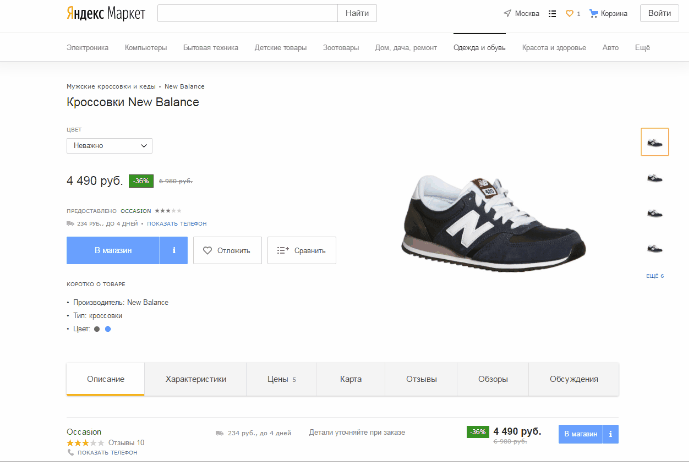
Task: Click the OCCASION provider link under price
Action: point(136,211)
